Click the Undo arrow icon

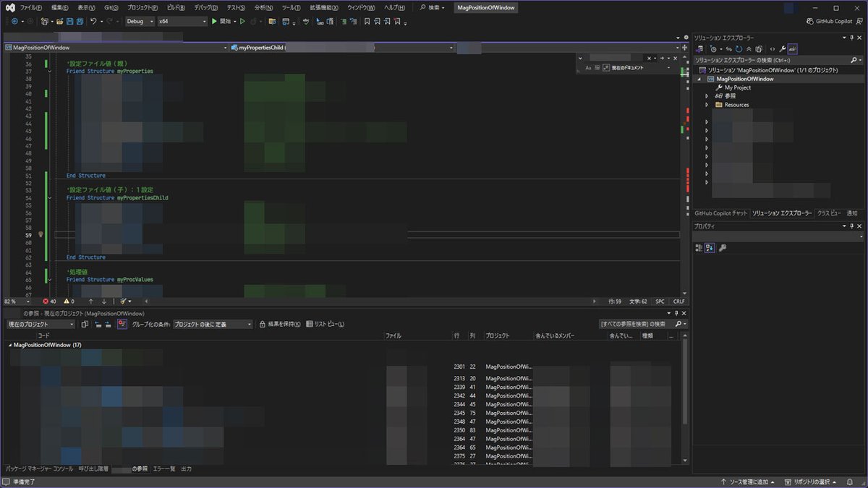click(94, 22)
